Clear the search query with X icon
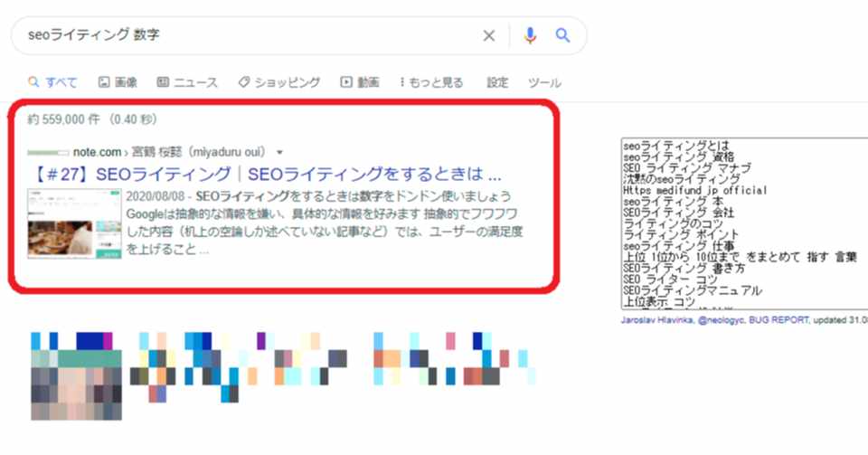Image resolution: width=868 pixels, height=455 pixels. pyautogui.click(x=489, y=36)
